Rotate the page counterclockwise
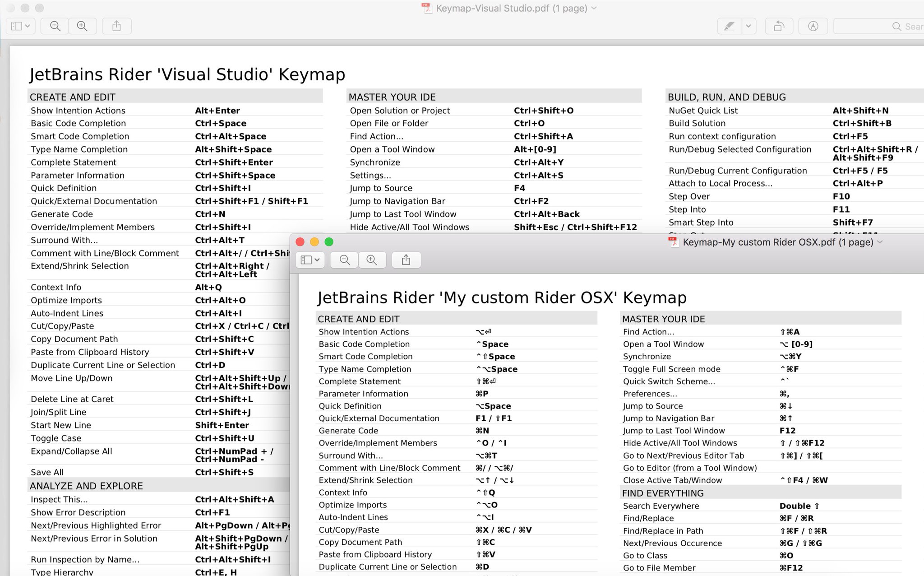924x576 pixels. (x=780, y=26)
